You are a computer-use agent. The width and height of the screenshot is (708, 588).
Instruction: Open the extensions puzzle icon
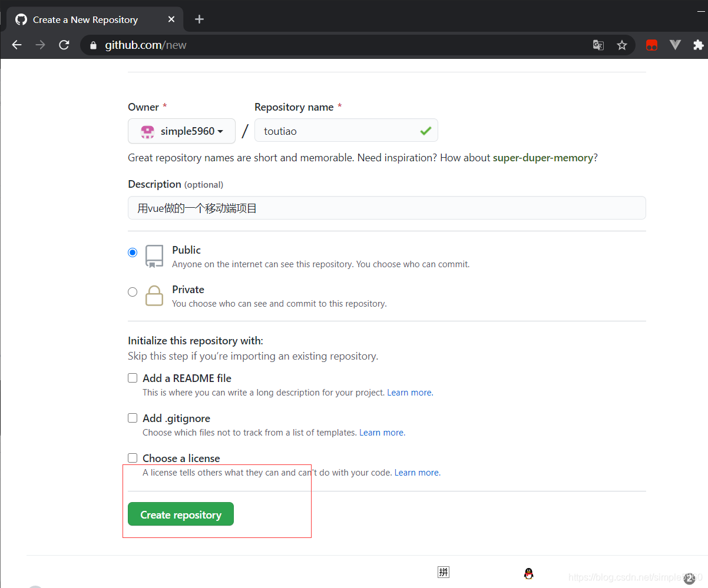699,45
